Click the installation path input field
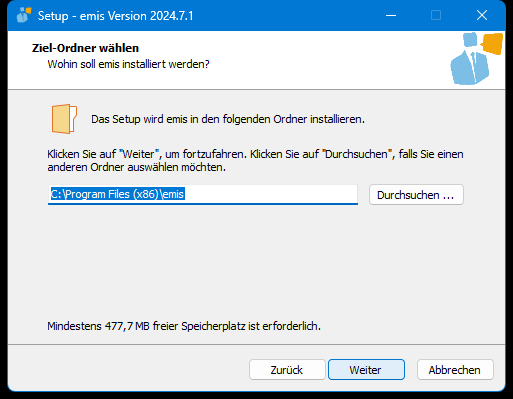 click(x=203, y=194)
